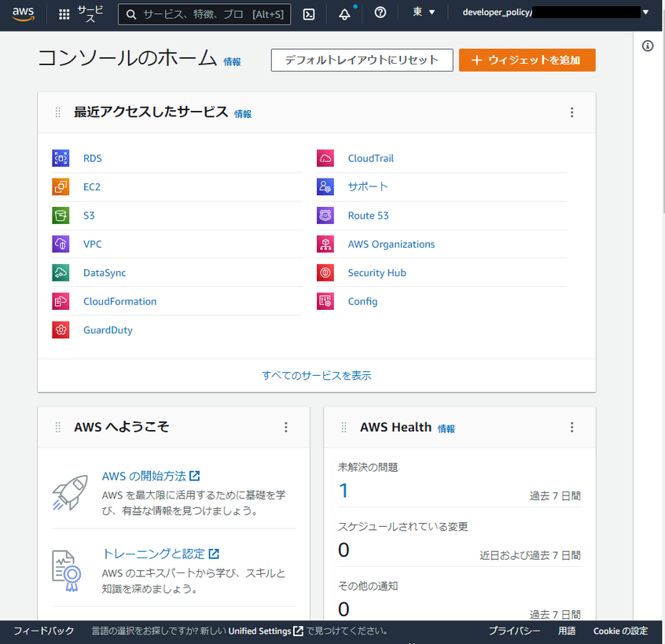The height and width of the screenshot is (644, 665).
Task: Expand the developer_policy account menu
Action: 555,13
